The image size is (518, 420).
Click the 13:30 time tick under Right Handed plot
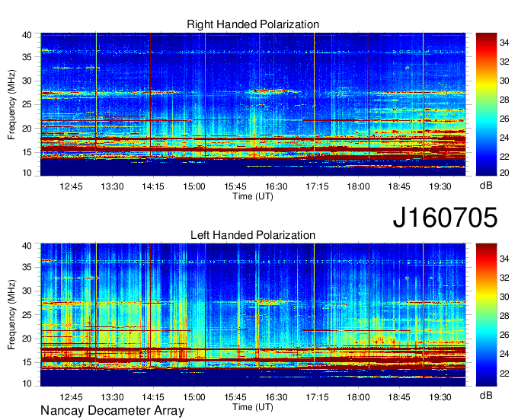[112, 186]
